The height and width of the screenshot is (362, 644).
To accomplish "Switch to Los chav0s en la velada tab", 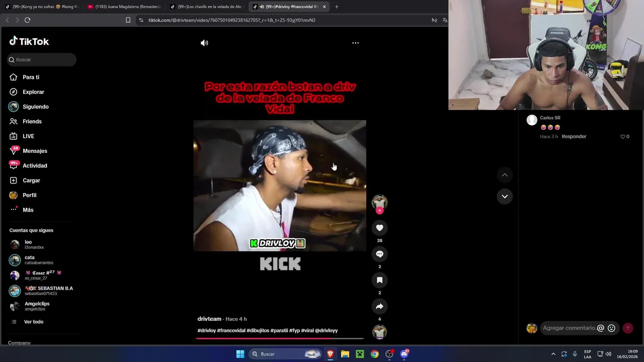I will tap(207, 7).
